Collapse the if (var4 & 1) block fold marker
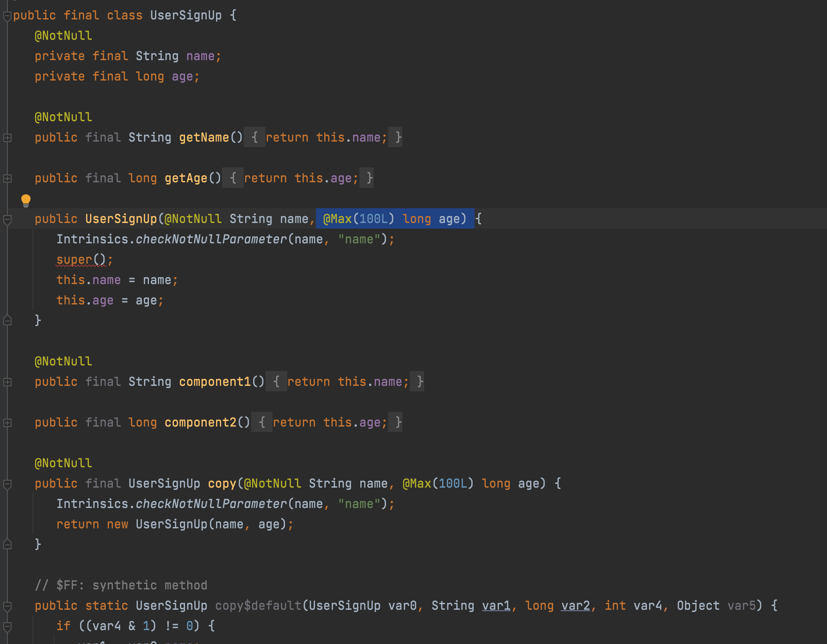Image resolution: width=827 pixels, height=644 pixels. (7, 627)
